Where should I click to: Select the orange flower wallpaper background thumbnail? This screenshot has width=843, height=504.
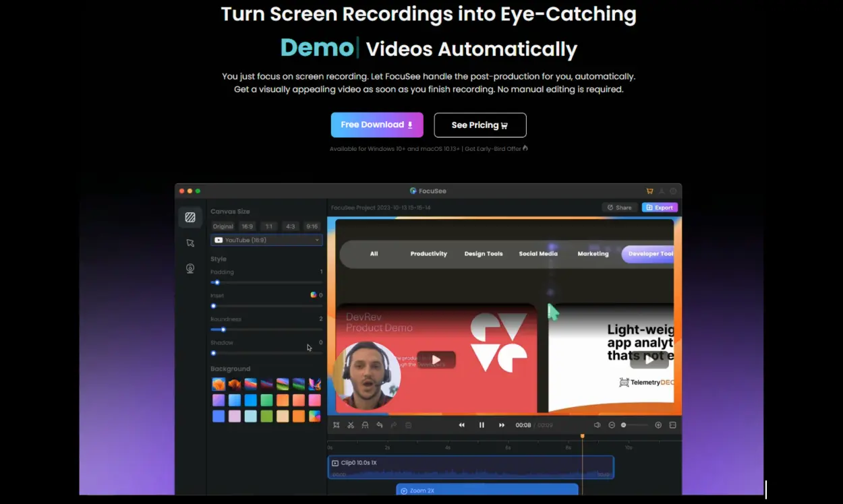[x=219, y=384]
